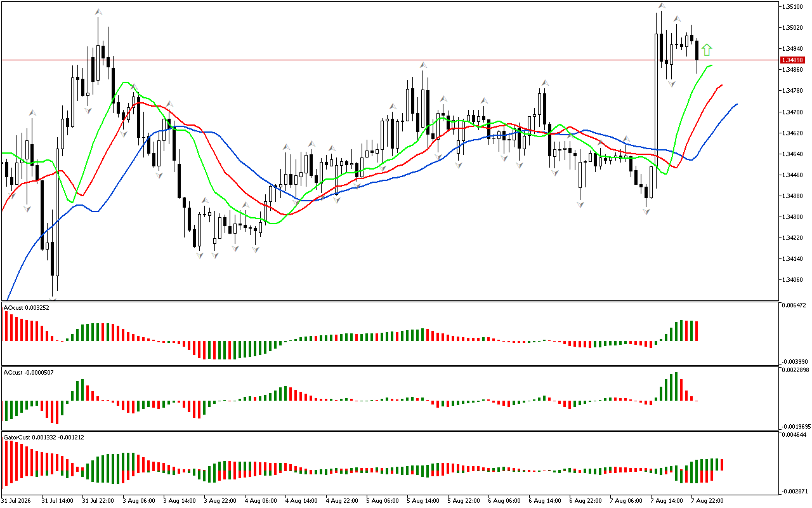This screenshot has width=812, height=508.
Task: Click the 1.34460 price scale value
Action: 793,175
